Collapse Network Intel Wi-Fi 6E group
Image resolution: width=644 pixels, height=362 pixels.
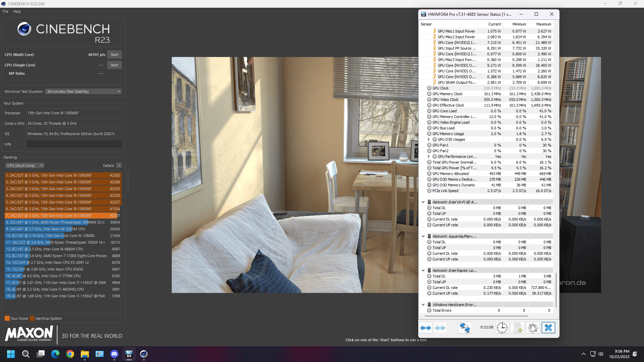tap(423, 202)
